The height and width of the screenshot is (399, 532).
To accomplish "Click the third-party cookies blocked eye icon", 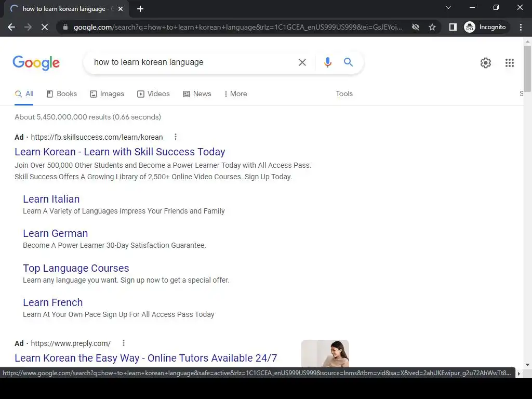I will pos(415,27).
